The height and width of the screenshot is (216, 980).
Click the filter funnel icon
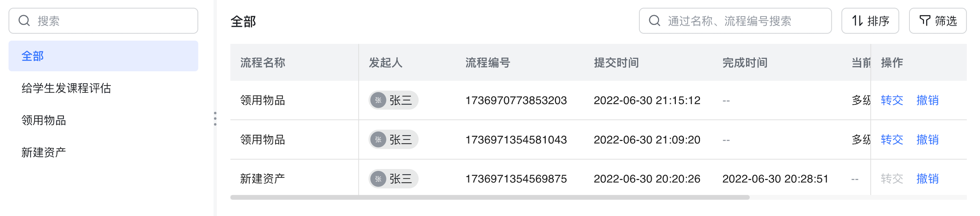click(x=925, y=21)
